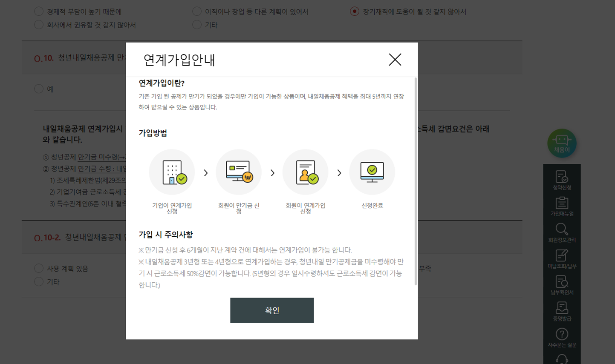Click the headset support icon in sidebar

tap(562, 359)
